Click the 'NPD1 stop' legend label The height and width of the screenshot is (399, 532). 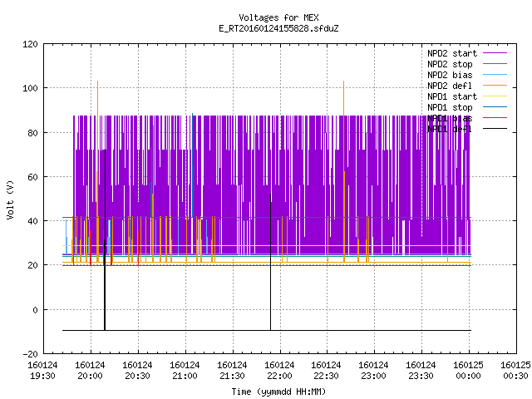point(450,107)
